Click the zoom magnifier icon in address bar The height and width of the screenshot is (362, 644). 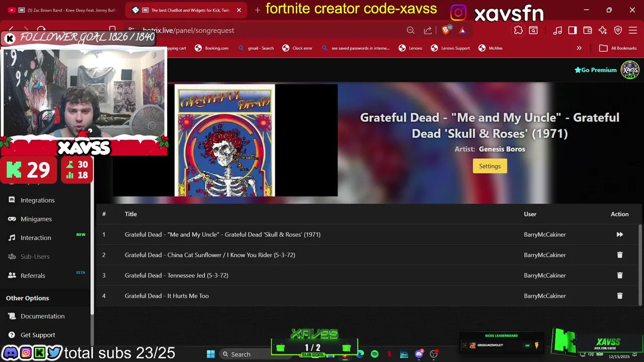pyautogui.click(x=411, y=30)
